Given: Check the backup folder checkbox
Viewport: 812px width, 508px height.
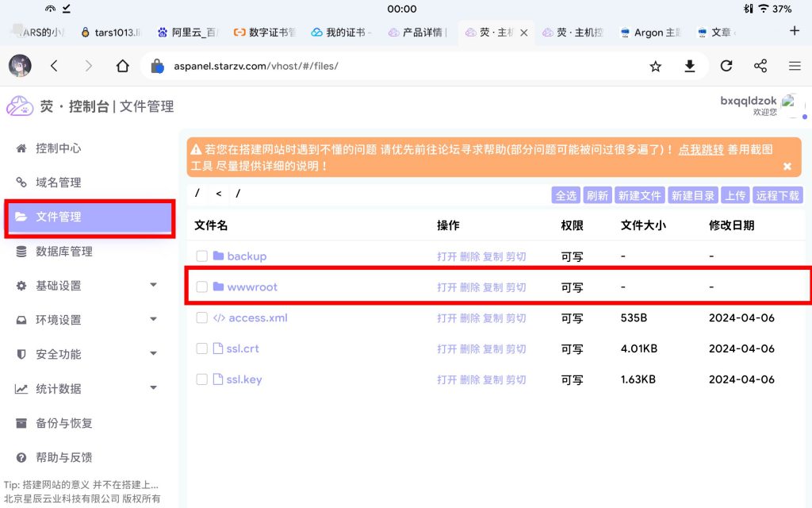Looking at the screenshot, I should (202, 256).
